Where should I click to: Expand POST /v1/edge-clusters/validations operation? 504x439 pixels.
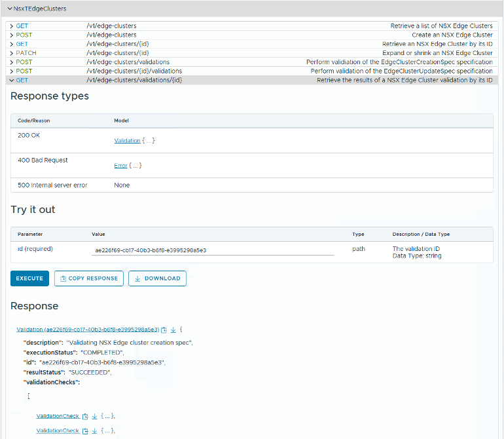[12, 62]
